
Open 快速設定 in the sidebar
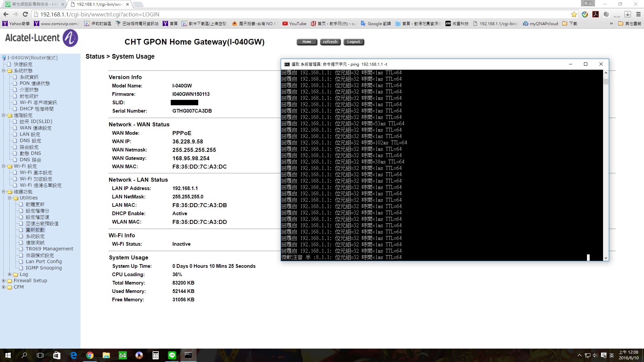tap(23, 64)
